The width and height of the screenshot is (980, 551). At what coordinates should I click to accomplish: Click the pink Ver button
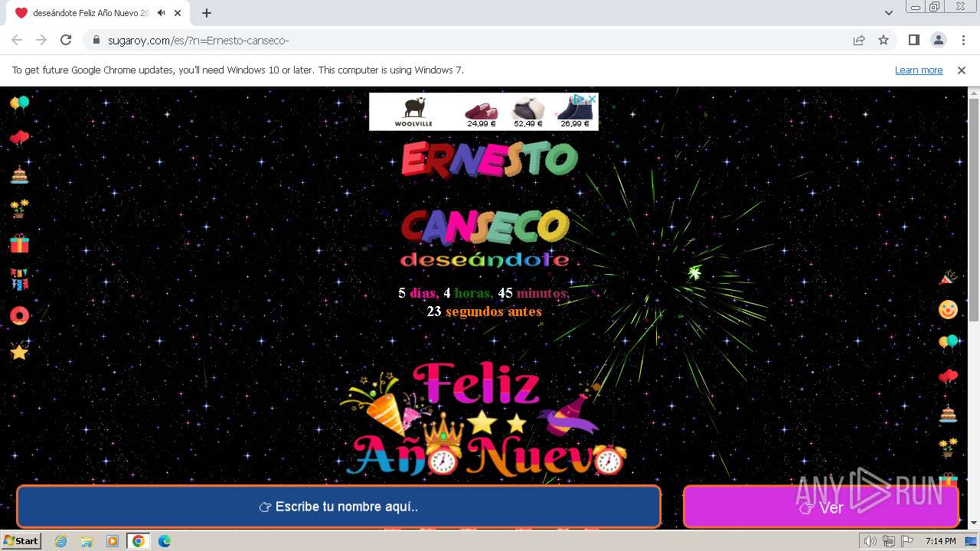(821, 507)
